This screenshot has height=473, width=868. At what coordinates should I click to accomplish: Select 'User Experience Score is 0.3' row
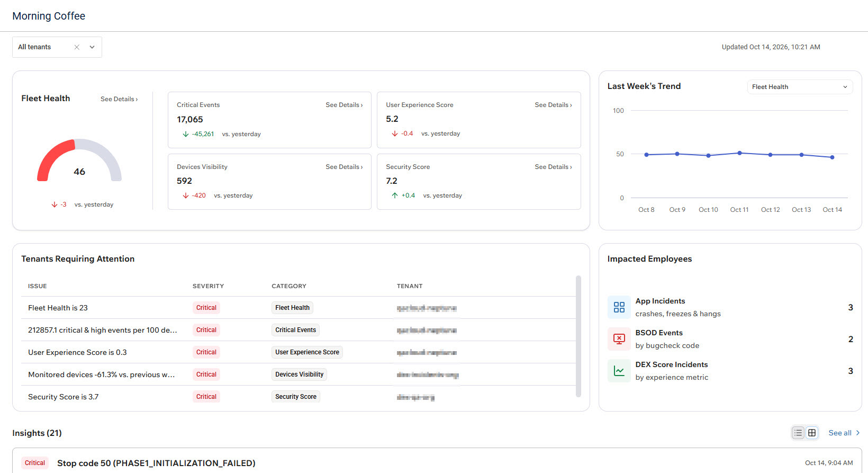(299, 352)
